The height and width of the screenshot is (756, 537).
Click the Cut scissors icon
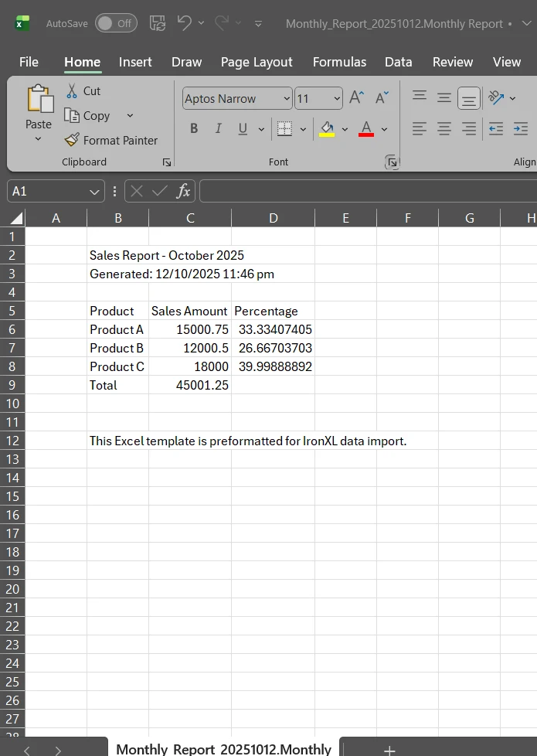coord(72,91)
